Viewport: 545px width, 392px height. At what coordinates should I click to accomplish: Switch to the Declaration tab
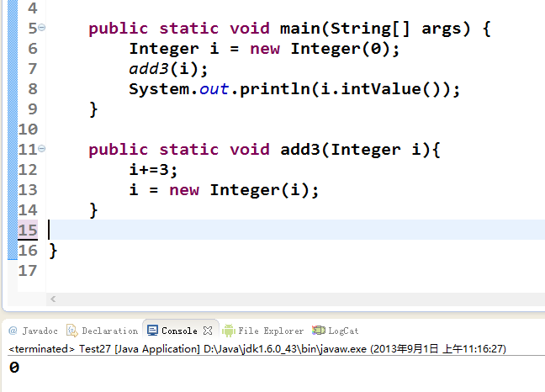coord(109,331)
